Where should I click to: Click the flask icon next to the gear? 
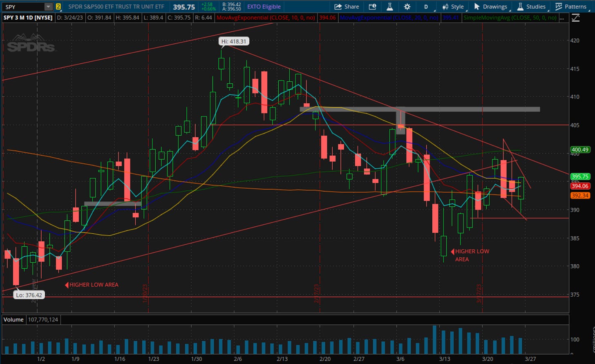[x=390, y=7]
